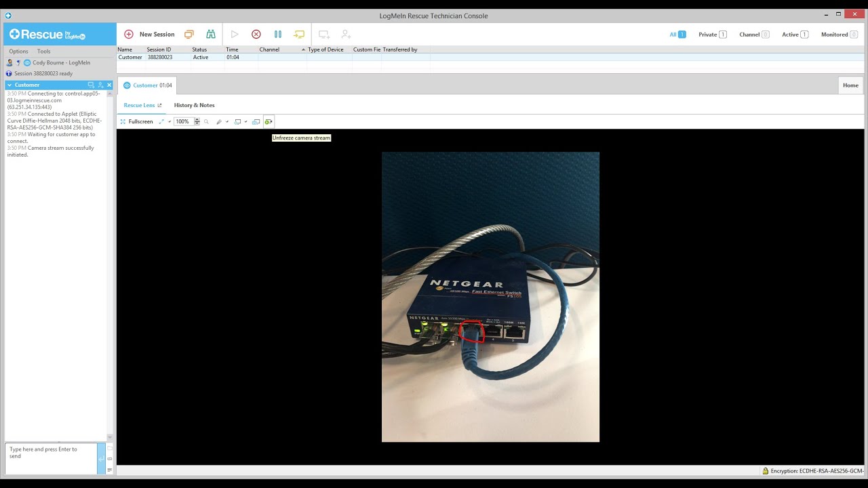This screenshot has width=868, height=488.
Task: Click chat log scrollbar down arrow
Action: point(110,438)
